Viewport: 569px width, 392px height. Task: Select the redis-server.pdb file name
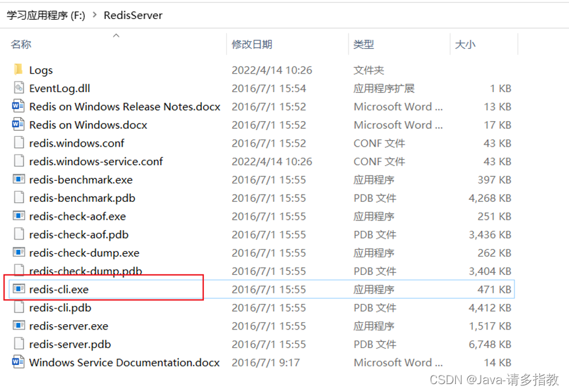70,344
